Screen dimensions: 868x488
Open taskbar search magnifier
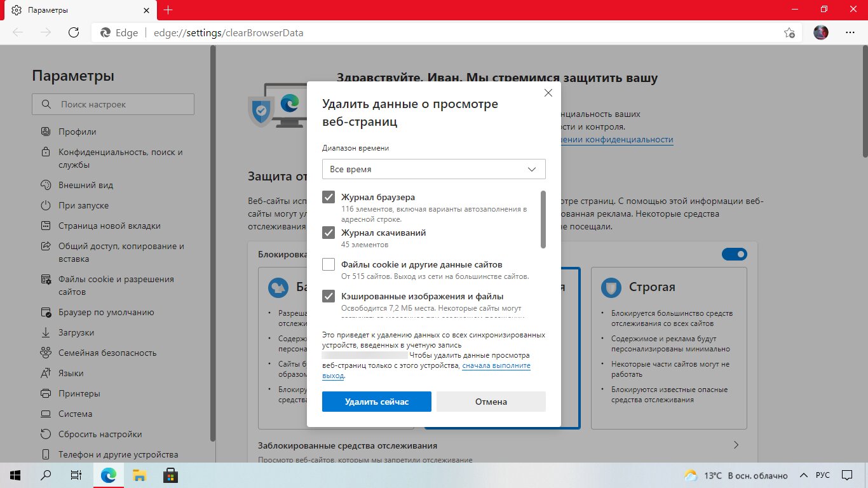pos(46,475)
